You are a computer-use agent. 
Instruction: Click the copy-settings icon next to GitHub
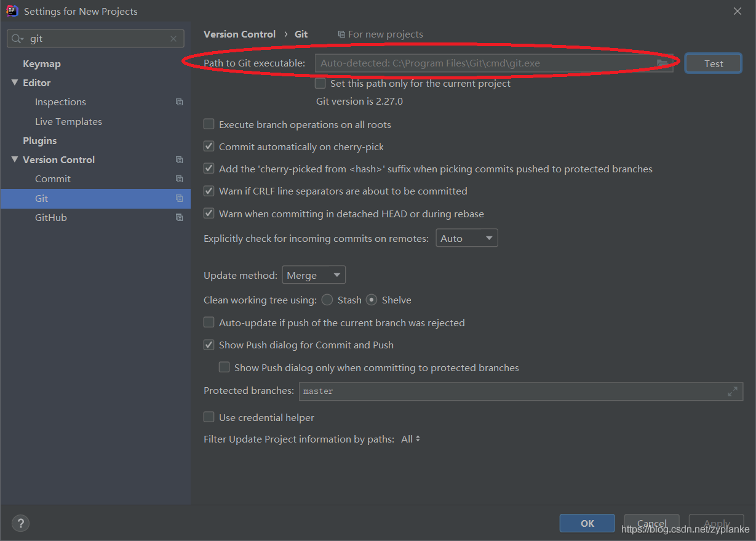click(179, 217)
